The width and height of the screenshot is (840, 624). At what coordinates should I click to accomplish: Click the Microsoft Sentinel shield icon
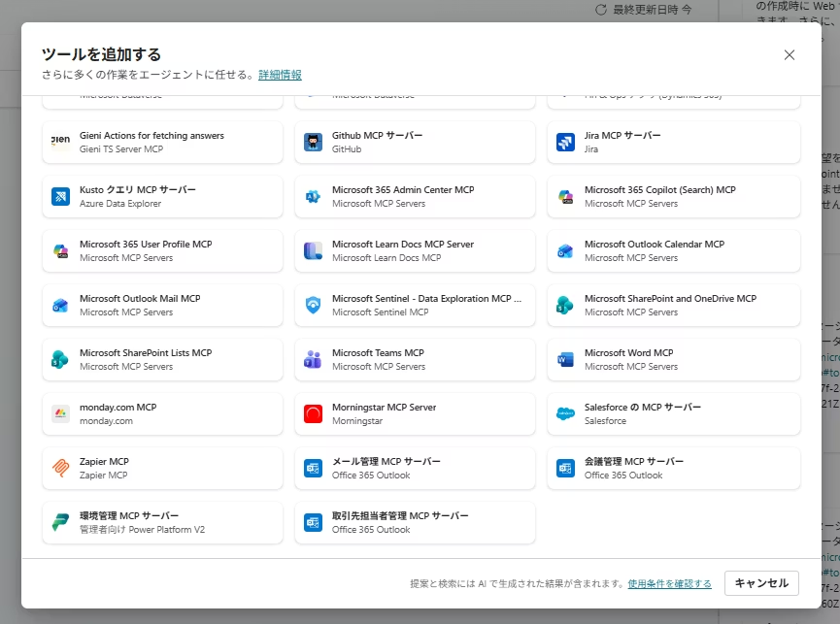pos(313,305)
